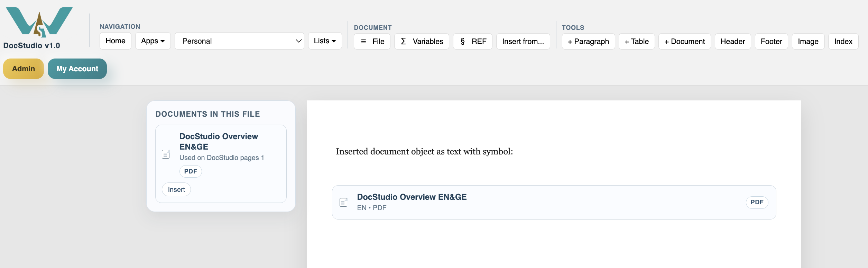Open the REF section-symbol button
This screenshot has height=268, width=868.
(473, 42)
